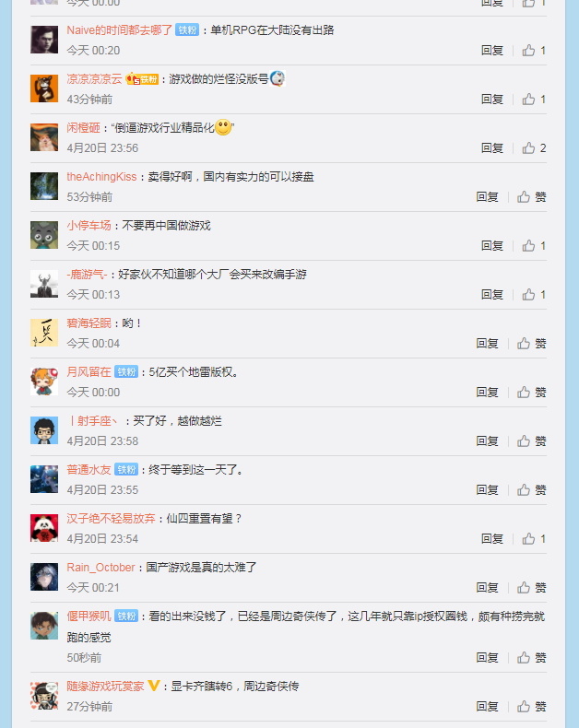Screen dimensions: 579x728
Task: Click -鹿游气-'s deer avatar image
Action: [44, 284]
